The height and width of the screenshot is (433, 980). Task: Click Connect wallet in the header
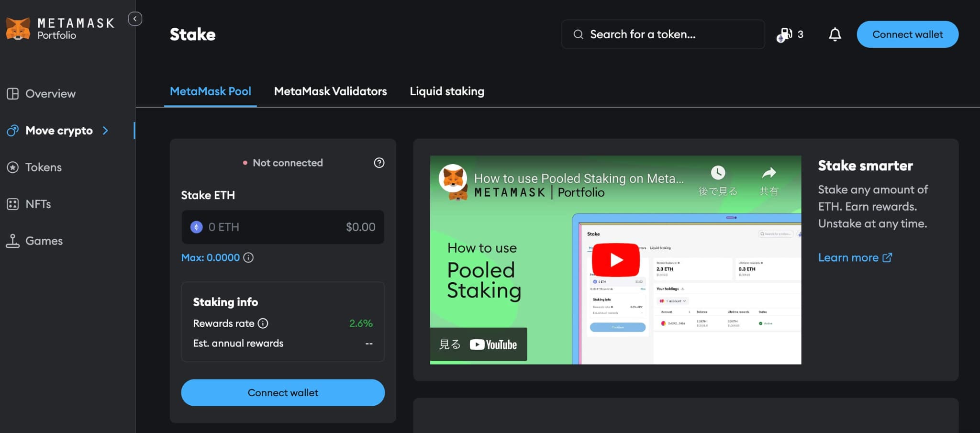coord(907,34)
